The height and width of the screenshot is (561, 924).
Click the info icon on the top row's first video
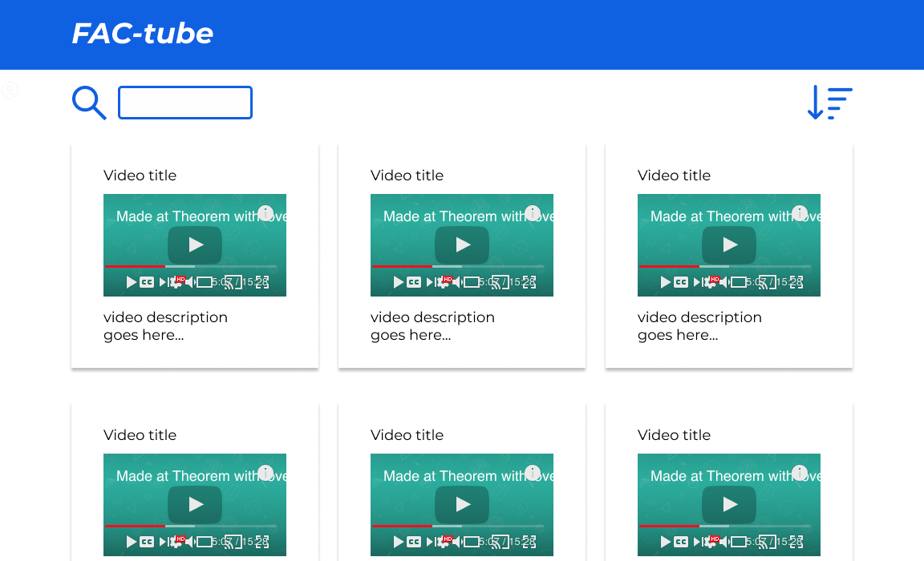(x=265, y=213)
